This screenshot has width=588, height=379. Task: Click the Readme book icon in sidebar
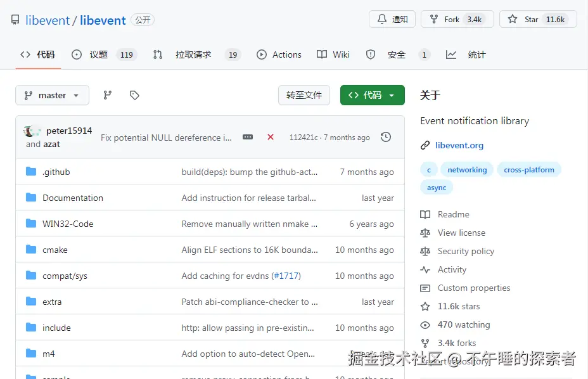pyautogui.click(x=426, y=214)
